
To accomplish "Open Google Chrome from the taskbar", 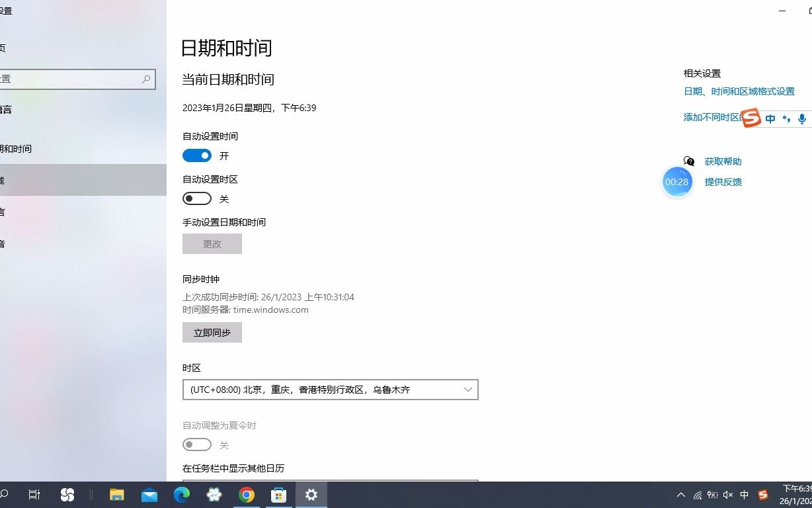I will click(x=247, y=494).
